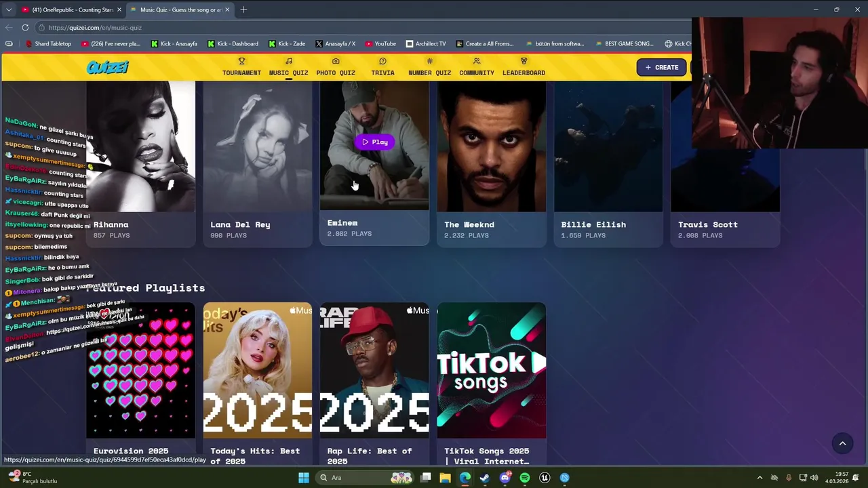Open the TikTok Songs 2025 playlist
The width and height of the screenshot is (868, 488).
pos(492,383)
